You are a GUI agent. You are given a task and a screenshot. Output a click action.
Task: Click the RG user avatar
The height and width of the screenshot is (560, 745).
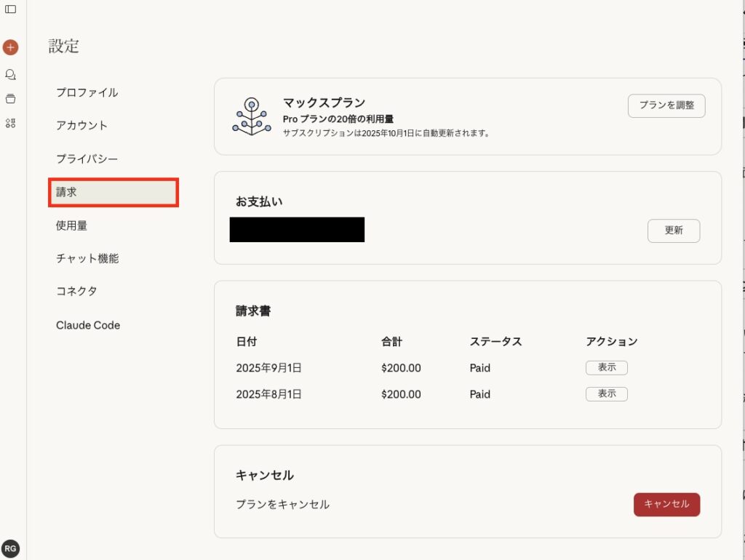click(10, 548)
